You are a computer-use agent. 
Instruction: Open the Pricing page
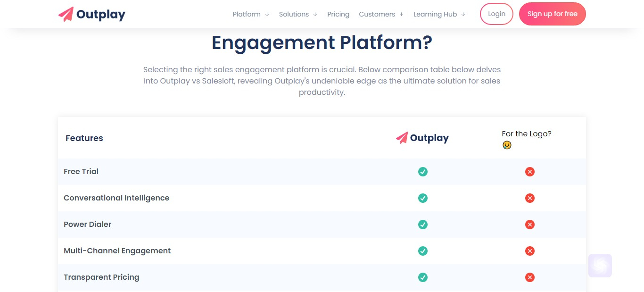point(338,14)
